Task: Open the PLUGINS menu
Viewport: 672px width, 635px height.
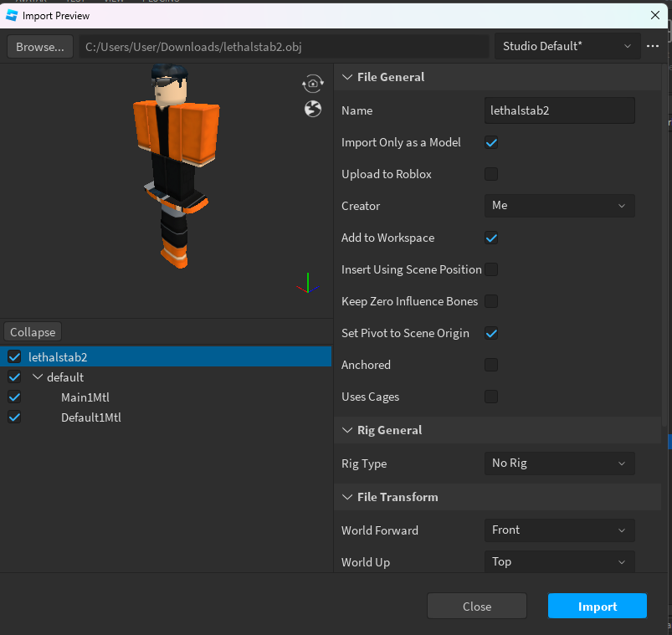Action: click(162, 2)
